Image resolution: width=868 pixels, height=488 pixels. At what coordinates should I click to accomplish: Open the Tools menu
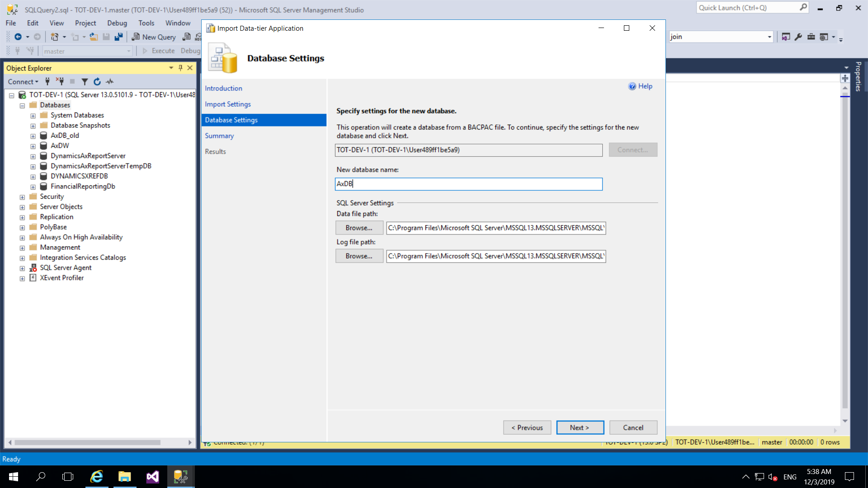point(146,23)
